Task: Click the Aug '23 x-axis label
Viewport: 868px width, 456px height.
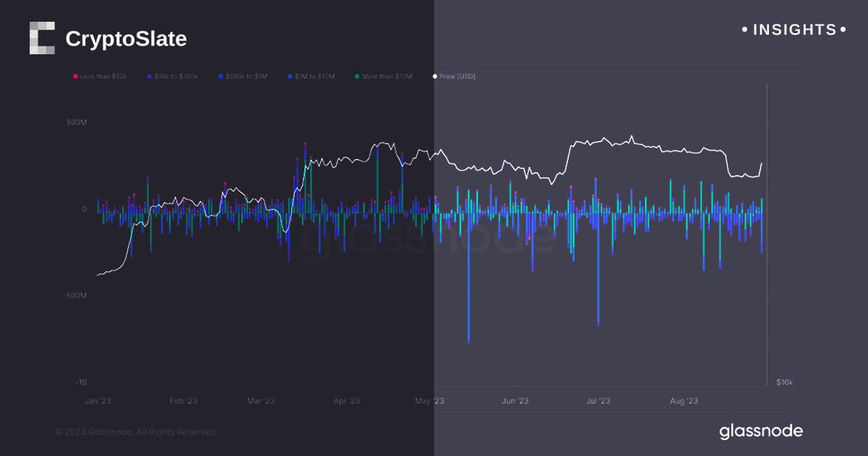Action: click(x=683, y=400)
